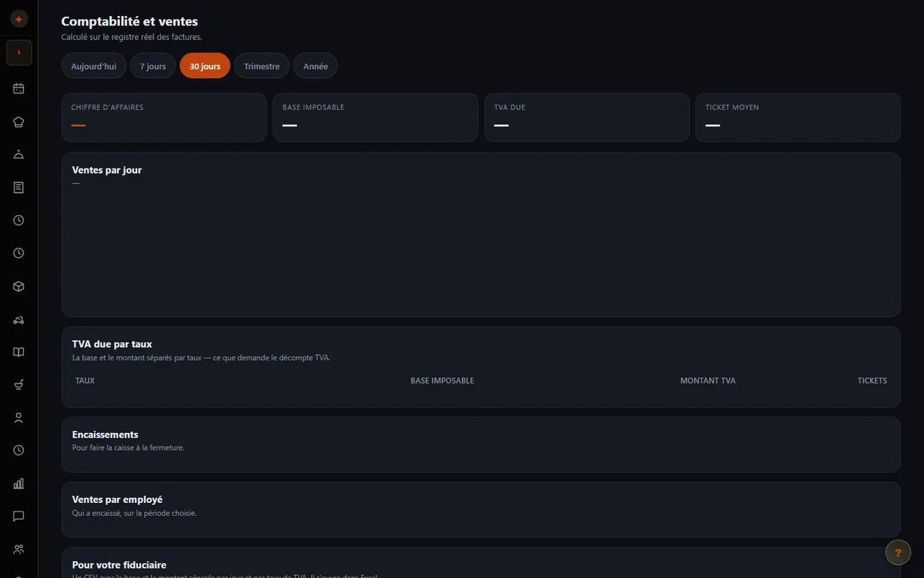Click the MONTANT TVA column header
Viewport: 924px width, 578px height.
tap(707, 380)
